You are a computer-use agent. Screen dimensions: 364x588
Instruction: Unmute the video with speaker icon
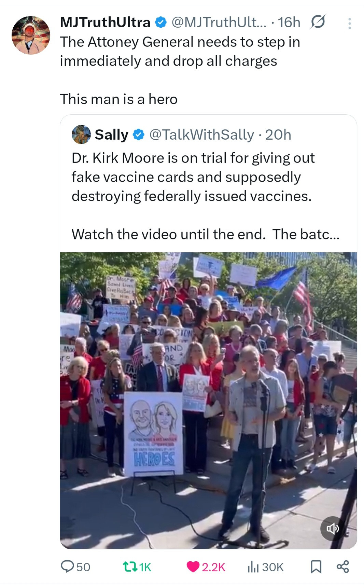coord(332,529)
